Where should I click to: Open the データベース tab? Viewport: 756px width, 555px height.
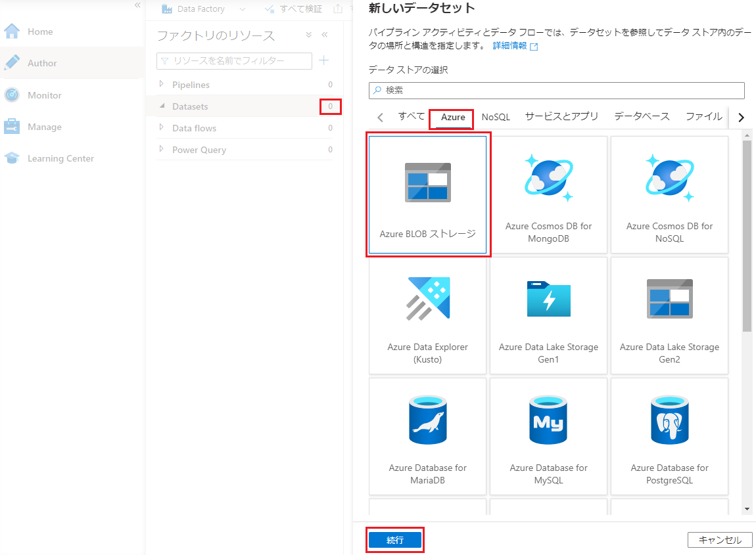(x=642, y=117)
